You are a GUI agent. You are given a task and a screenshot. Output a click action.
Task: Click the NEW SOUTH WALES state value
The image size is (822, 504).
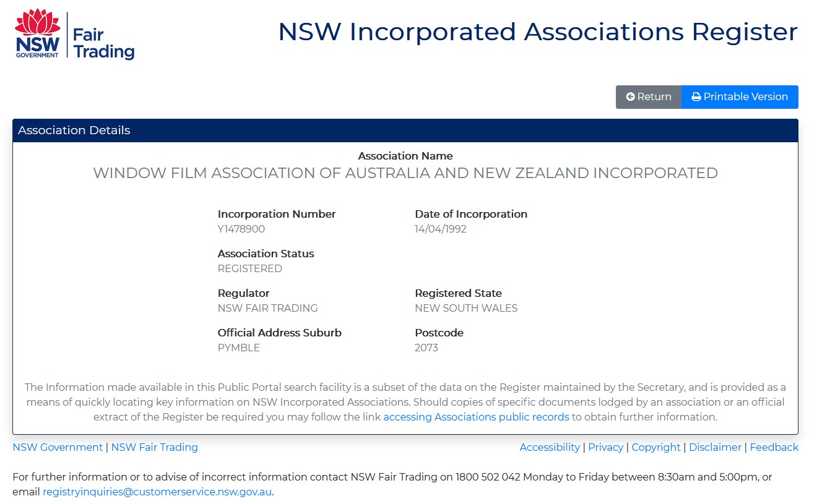pyautogui.click(x=466, y=308)
